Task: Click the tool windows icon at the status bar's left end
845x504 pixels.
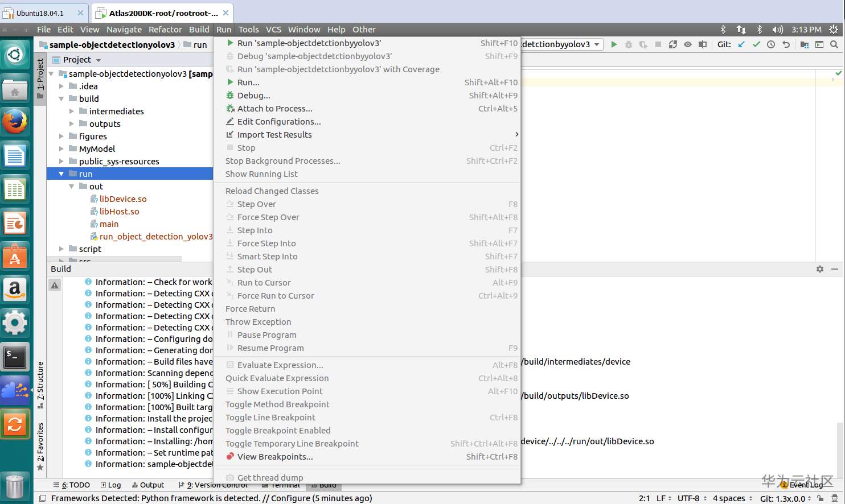Action: [43, 498]
